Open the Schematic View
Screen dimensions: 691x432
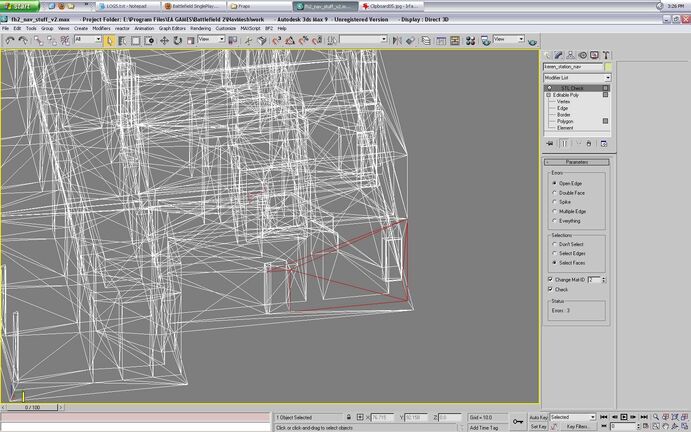pyautogui.click(x=454, y=41)
